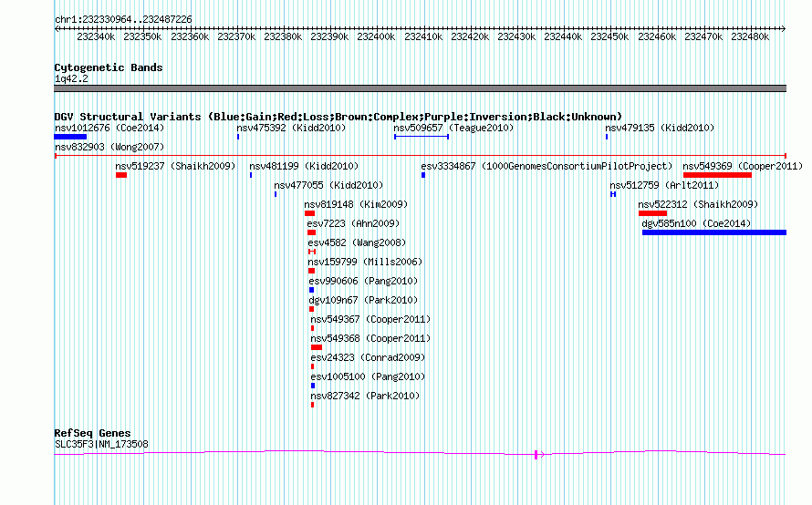Click dgv585n100 (Coe2014) label
Image resolution: width=812 pixels, height=505 pixels.
[x=696, y=223]
